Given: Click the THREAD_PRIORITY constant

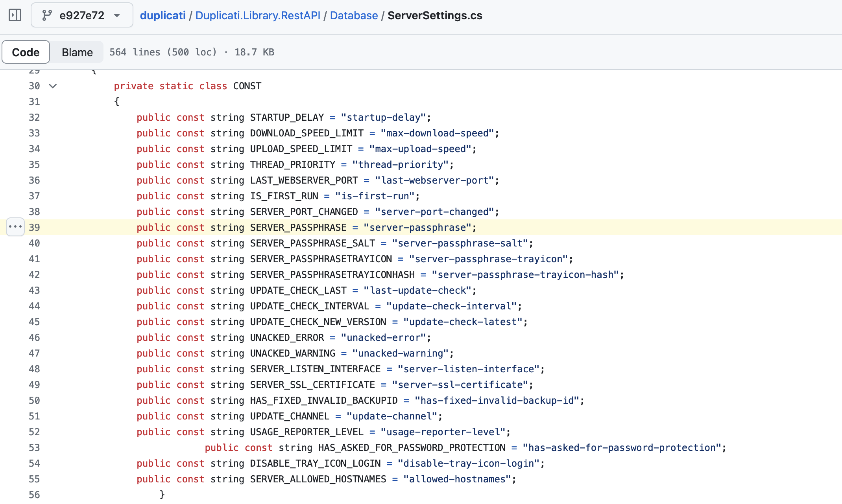Looking at the screenshot, I should click(293, 164).
